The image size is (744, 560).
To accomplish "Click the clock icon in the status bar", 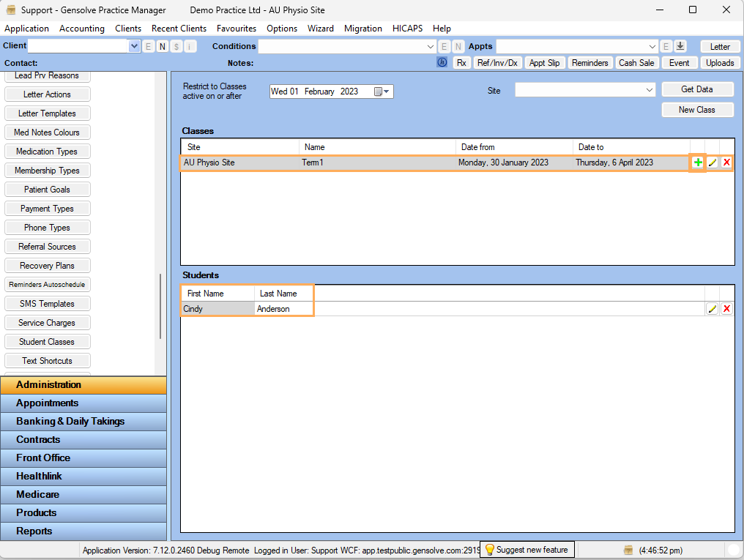I will pos(628,550).
